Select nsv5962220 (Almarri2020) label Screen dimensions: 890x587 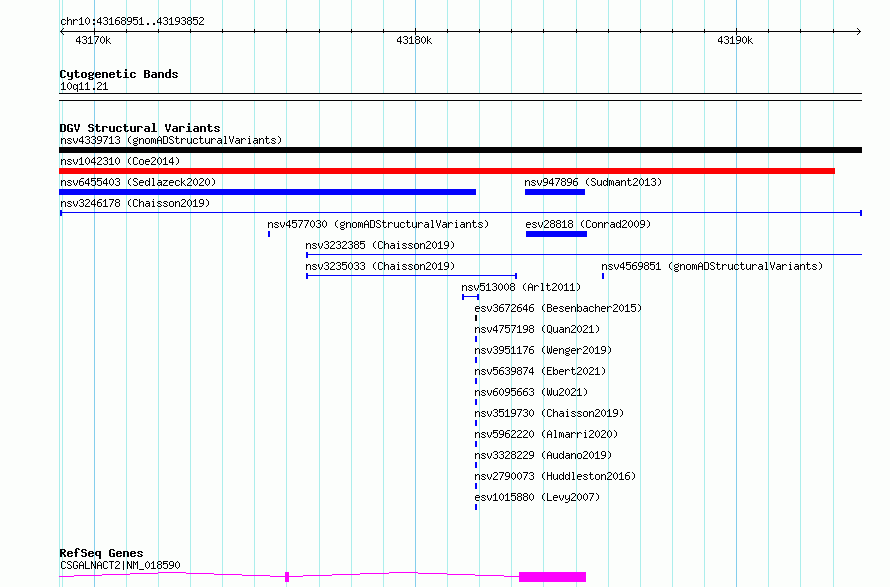tap(546, 434)
